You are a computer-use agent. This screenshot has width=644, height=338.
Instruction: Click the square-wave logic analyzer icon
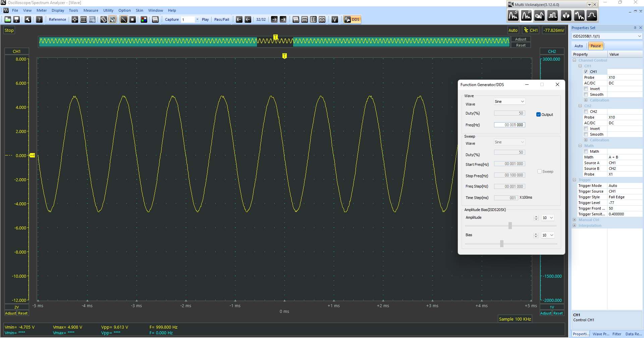[x=552, y=15]
